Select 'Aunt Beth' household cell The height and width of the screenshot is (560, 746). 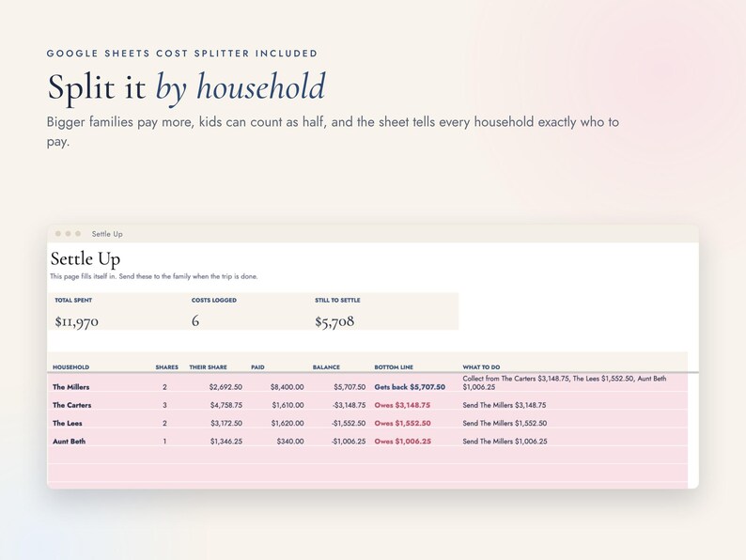click(x=69, y=442)
